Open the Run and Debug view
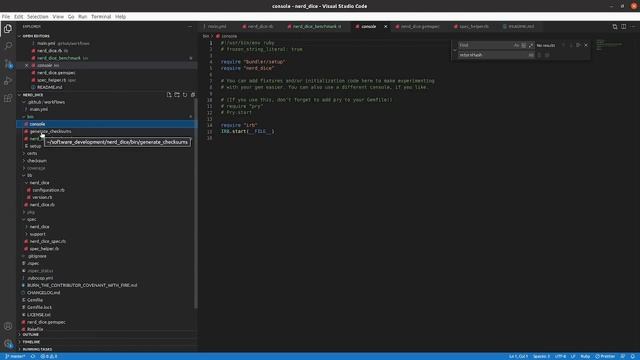 8,81
